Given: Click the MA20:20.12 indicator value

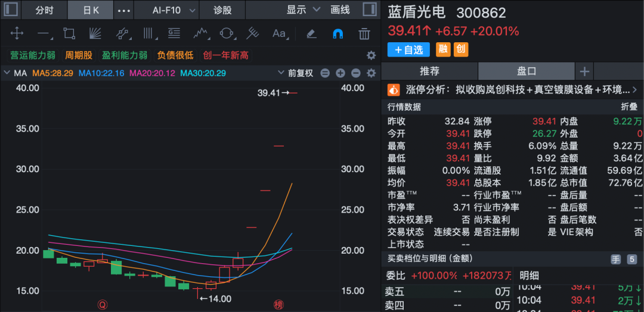Looking at the screenshot, I should (x=153, y=73).
